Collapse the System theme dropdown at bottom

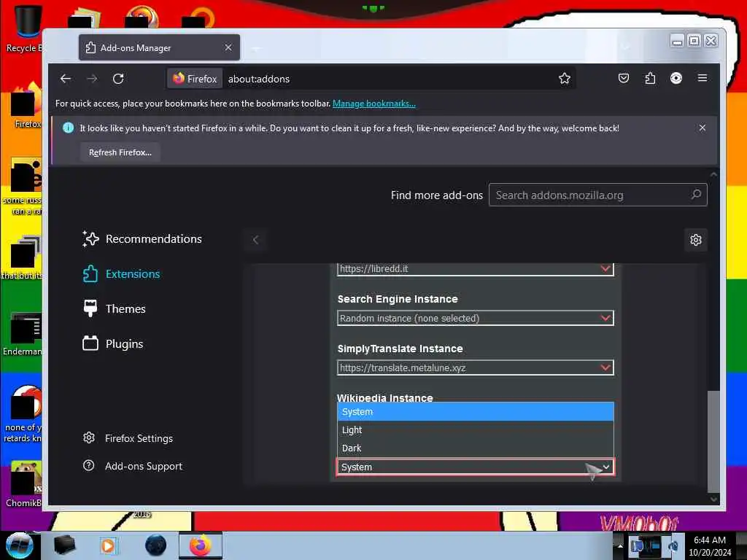point(476,467)
